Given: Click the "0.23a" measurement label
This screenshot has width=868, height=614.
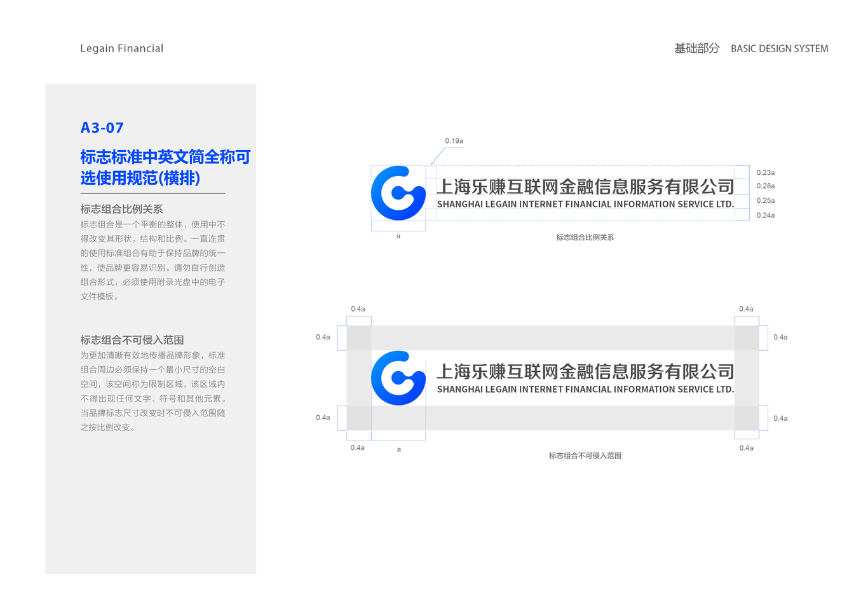Looking at the screenshot, I should point(765,172).
